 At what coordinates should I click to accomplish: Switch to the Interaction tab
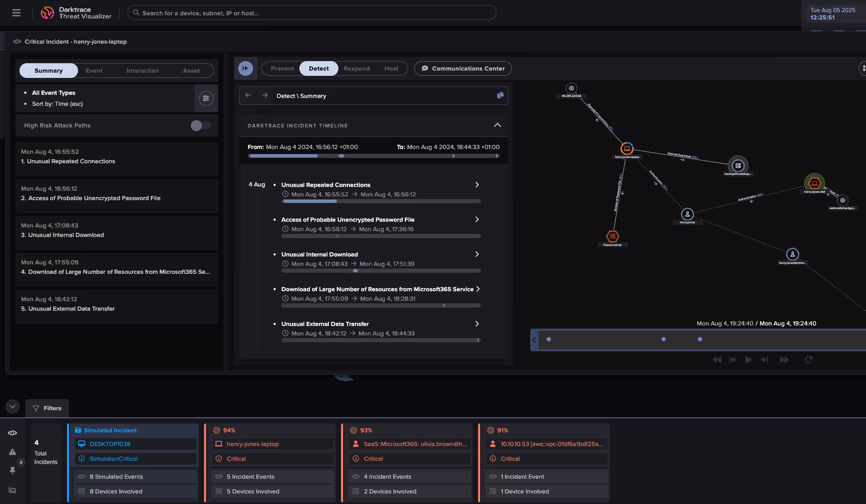point(143,71)
